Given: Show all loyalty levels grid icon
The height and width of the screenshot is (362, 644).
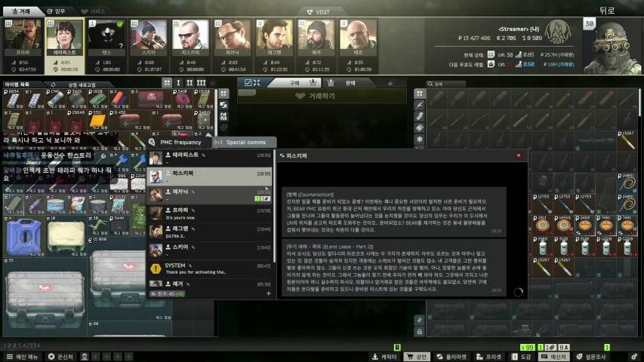Looking at the screenshot, I should coord(167,82).
